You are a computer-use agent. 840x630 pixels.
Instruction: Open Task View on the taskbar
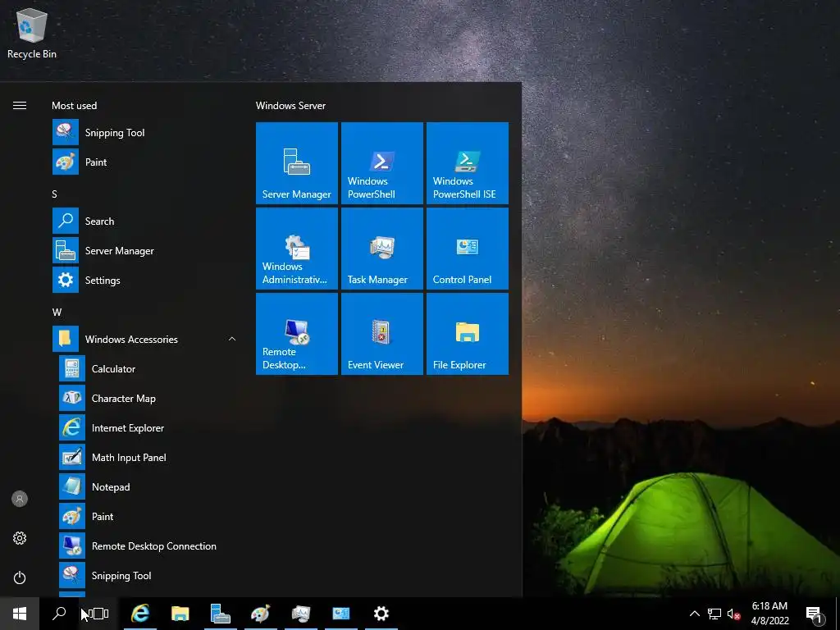(98, 614)
